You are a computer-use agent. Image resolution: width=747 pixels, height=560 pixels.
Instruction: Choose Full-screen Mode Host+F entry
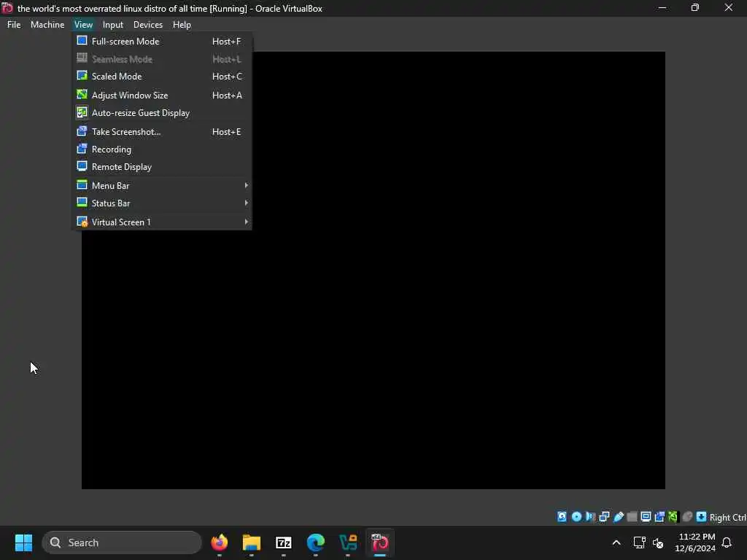click(x=161, y=42)
